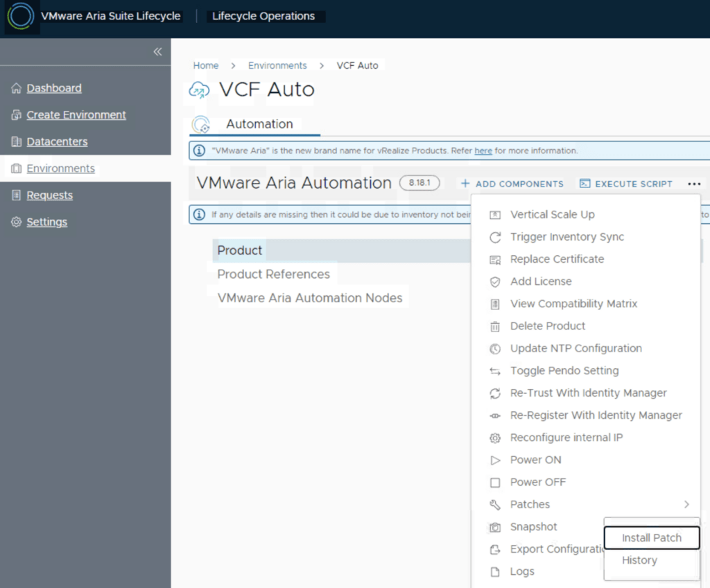Click the Trigger Inventory Sync refresh icon
This screenshot has height=588, width=710.
(x=495, y=237)
